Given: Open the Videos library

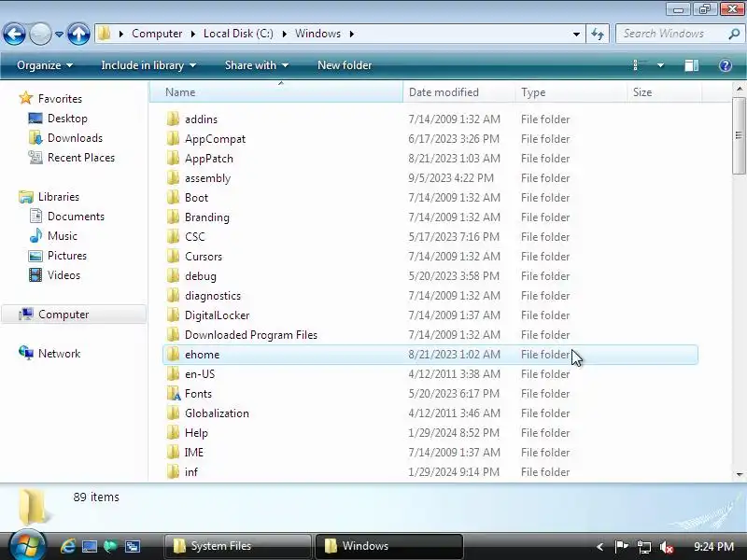Looking at the screenshot, I should pyautogui.click(x=63, y=275).
